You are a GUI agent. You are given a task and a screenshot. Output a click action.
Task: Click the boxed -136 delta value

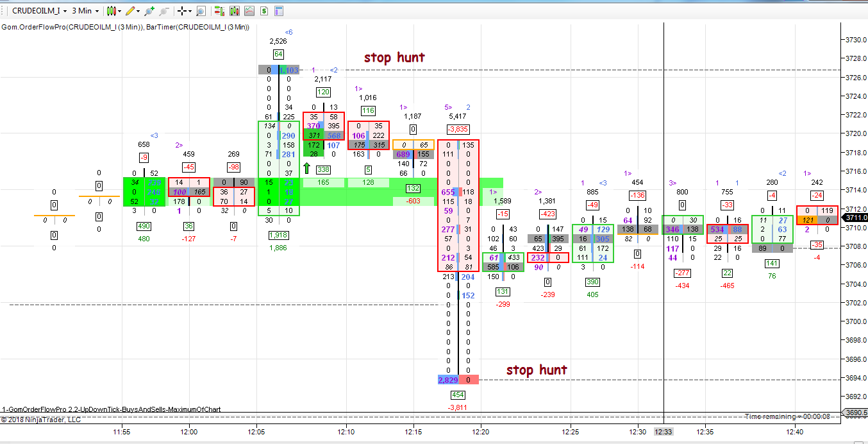pos(638,195)
